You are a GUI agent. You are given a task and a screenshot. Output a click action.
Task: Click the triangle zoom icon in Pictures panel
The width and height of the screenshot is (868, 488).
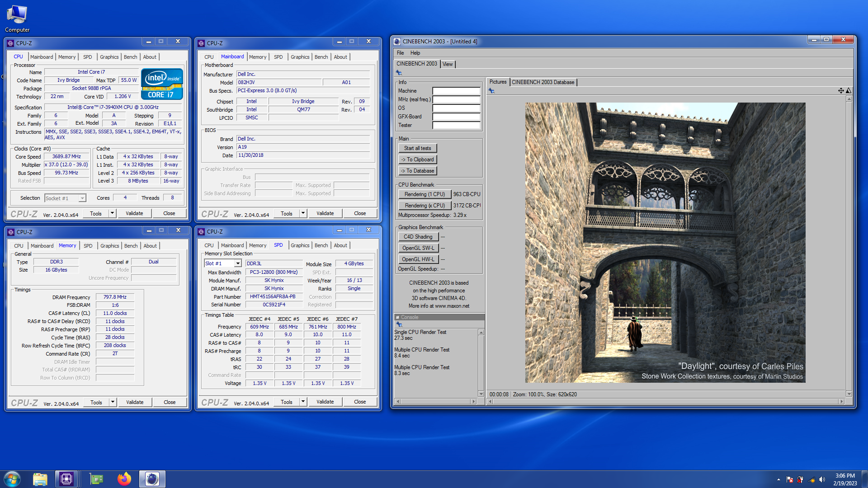849,91
